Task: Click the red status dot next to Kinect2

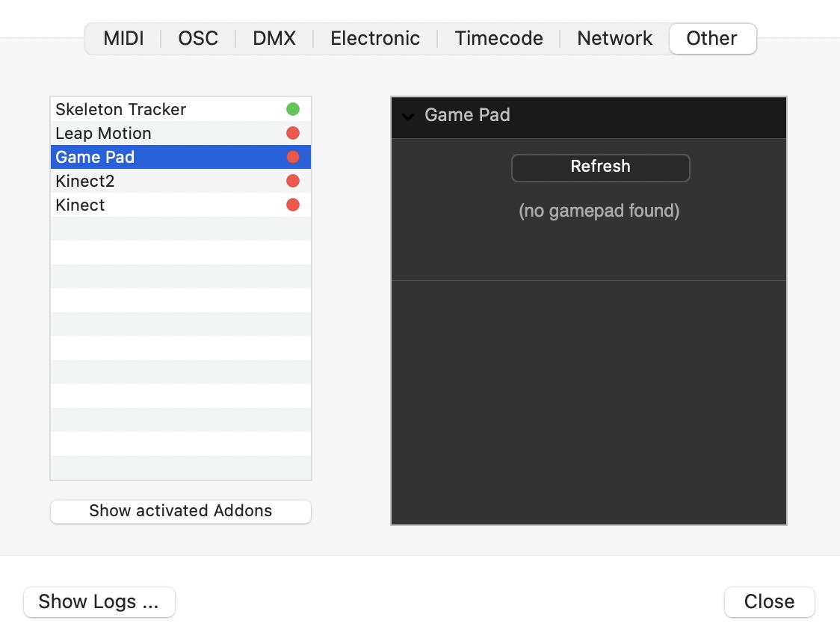Action: click(293, 181)
